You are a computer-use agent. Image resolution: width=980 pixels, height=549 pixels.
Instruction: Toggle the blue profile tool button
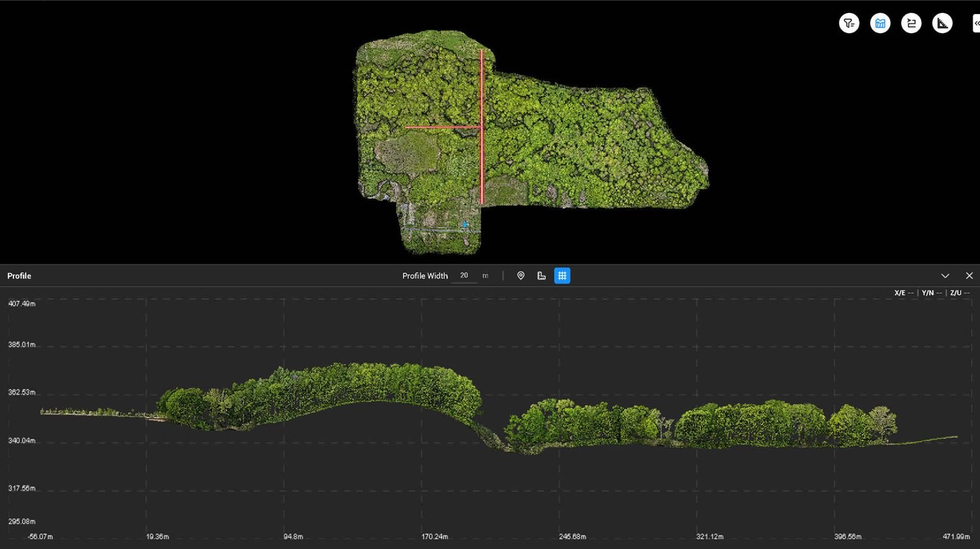coord(880,23)
